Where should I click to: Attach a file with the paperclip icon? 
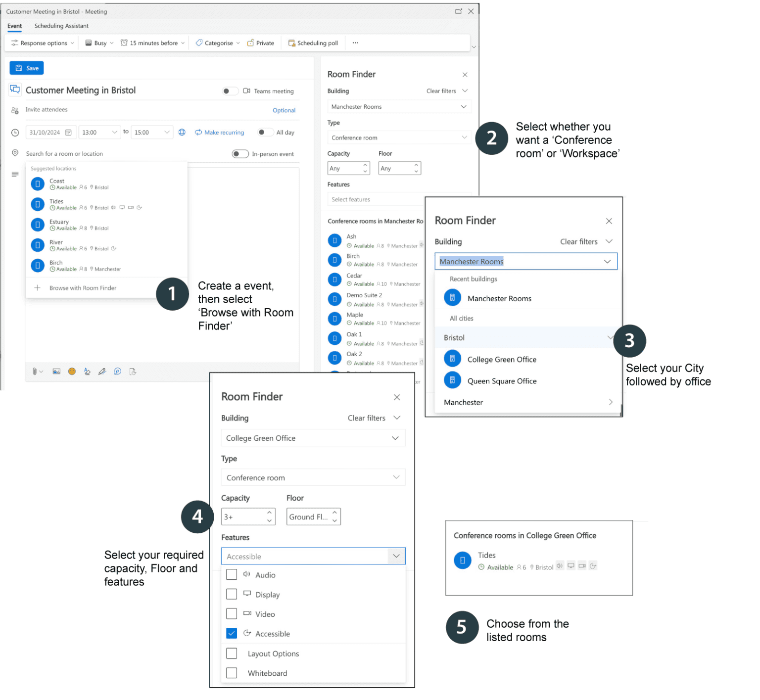[35, 371]
